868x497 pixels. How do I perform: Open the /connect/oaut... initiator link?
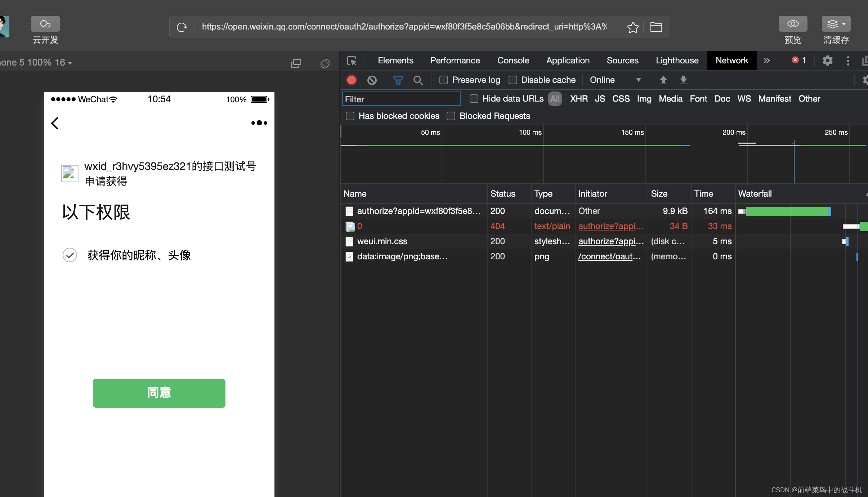[x=609, y=256]
